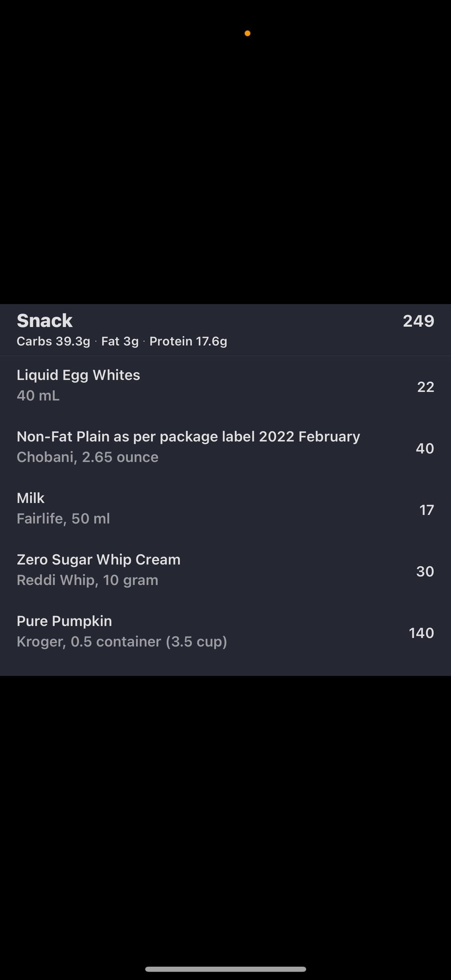
Task: Open Non-Fat Plain package label entry
Action: tap(188, 437)
